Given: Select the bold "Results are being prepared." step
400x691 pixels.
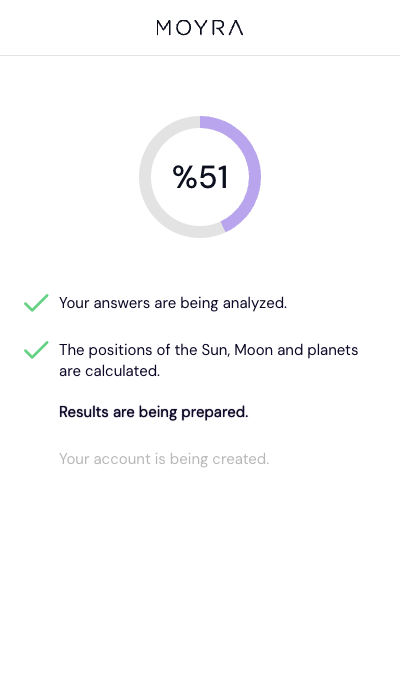Looking at the screenshot, I should (x=153, y=412).
